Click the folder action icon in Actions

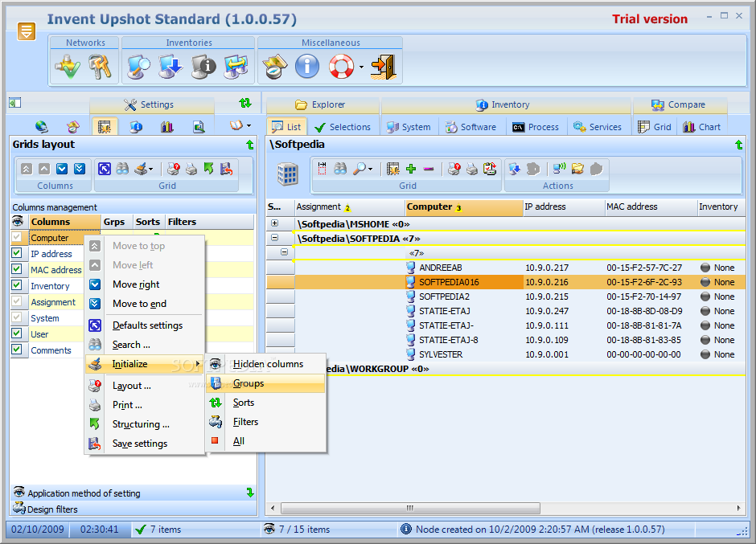[577, 169]
